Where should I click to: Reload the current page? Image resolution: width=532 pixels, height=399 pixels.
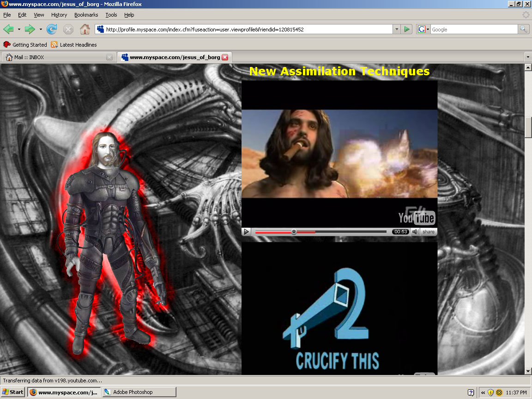click(x=52, y=30)
